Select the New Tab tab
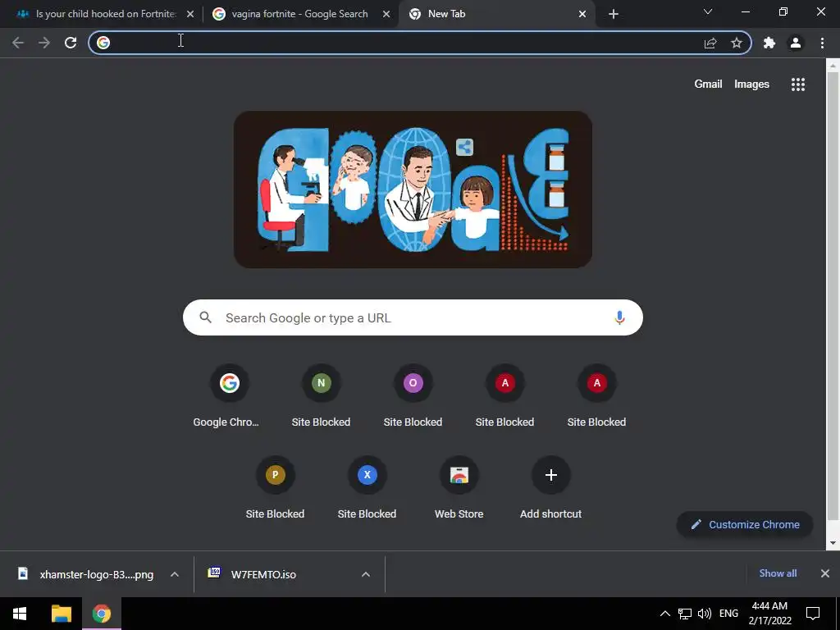The image size is (840, 630). pos(496,14)
